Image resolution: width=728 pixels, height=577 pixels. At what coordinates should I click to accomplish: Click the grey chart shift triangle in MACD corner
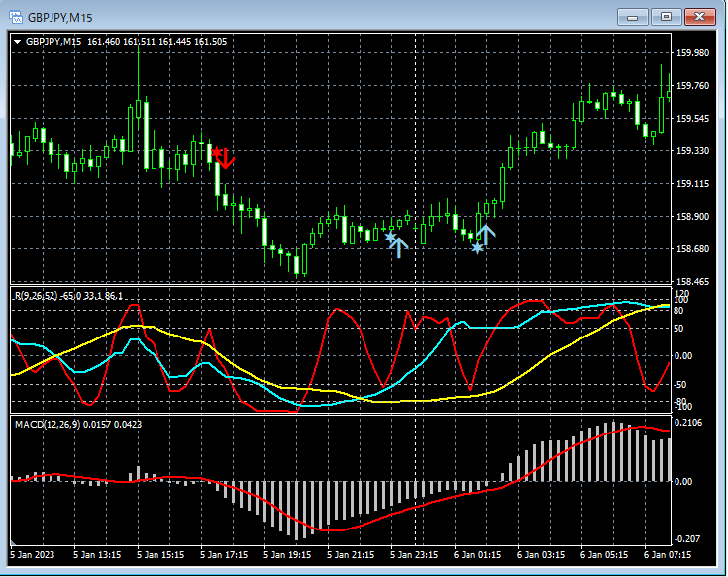coord(13,542)
